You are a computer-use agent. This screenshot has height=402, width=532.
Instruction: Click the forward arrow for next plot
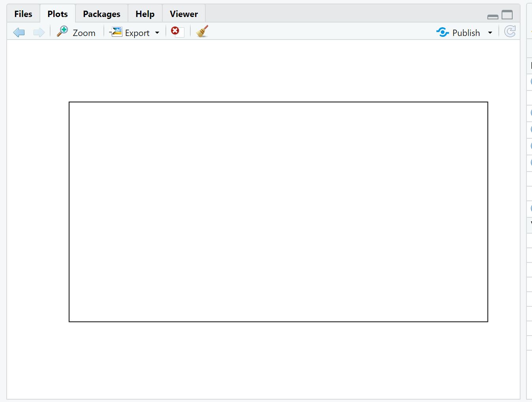click(x=38, y=32)
